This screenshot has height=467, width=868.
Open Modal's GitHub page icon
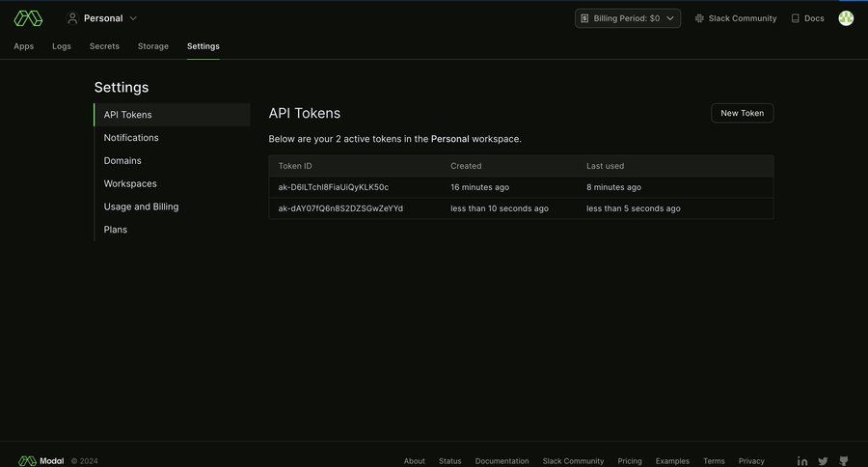(844, 461)
